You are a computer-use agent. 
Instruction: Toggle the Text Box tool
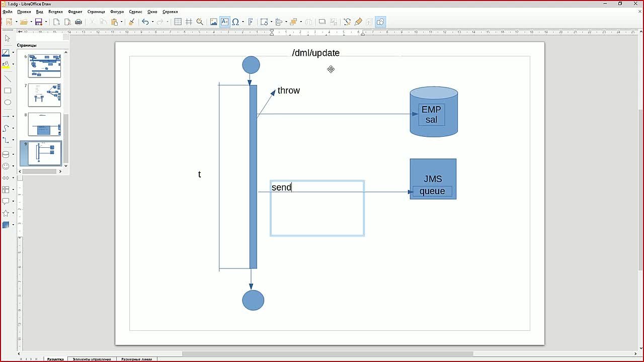click(x=224, y=22)
